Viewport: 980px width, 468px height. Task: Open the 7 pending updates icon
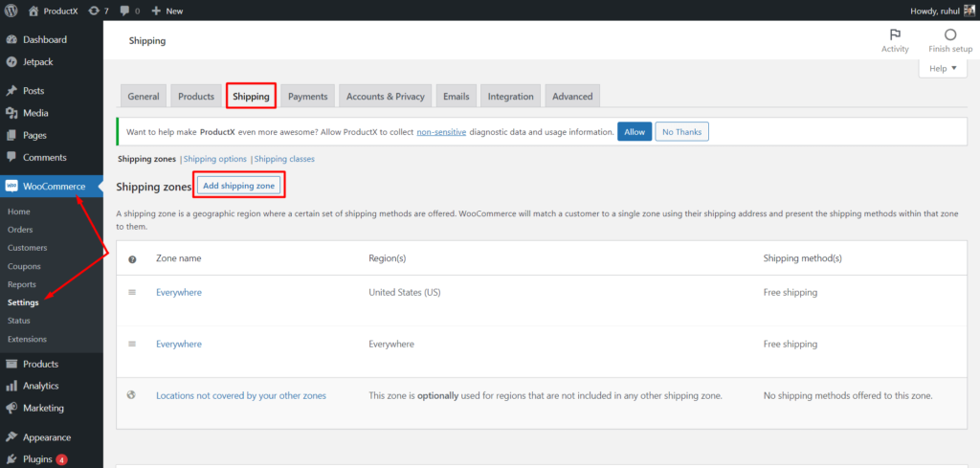pos(94,11)
